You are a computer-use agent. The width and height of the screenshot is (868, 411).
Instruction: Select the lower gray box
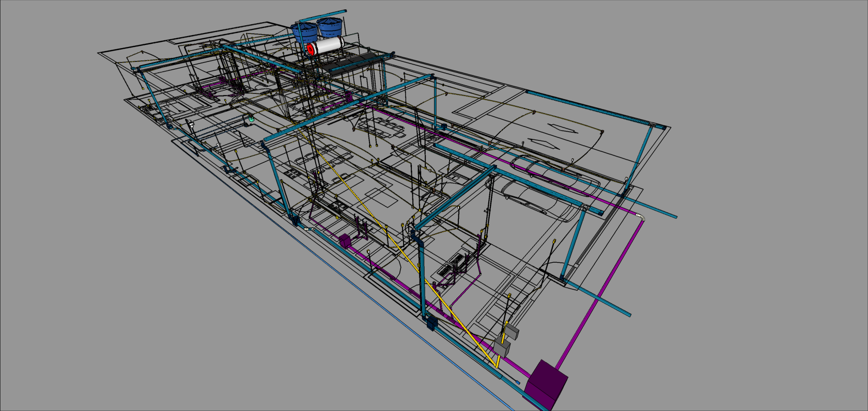[502, 347]
